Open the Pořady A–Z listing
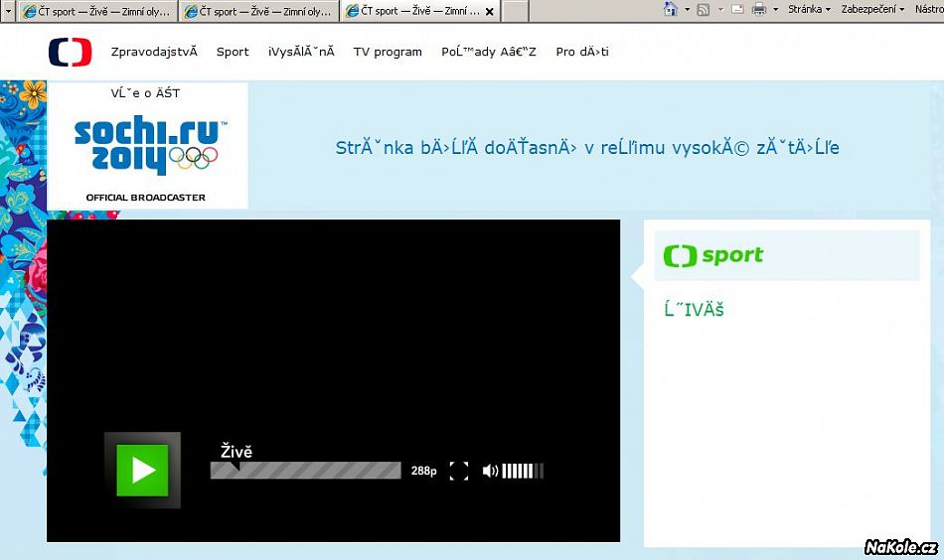Image resolution: width=944 pixels, height=560 pixels. pyautogui.click(x=488, y=52)
